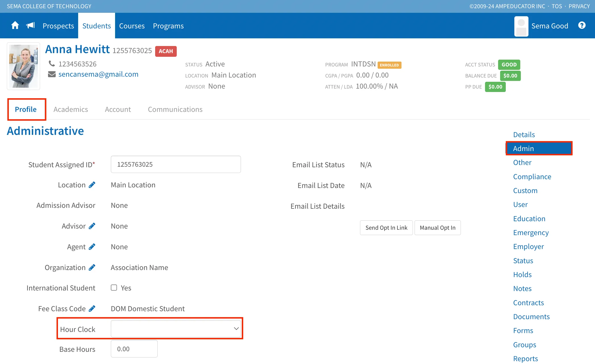This screenshot has height=364, width=595.
Task: Open the help question mark icon
Action: click(x=582, y=26)
